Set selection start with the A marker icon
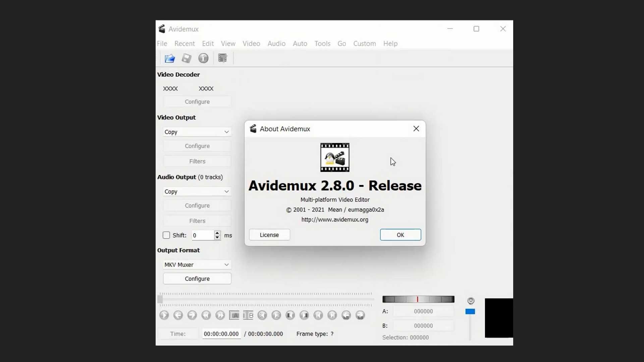 (234, 315)
